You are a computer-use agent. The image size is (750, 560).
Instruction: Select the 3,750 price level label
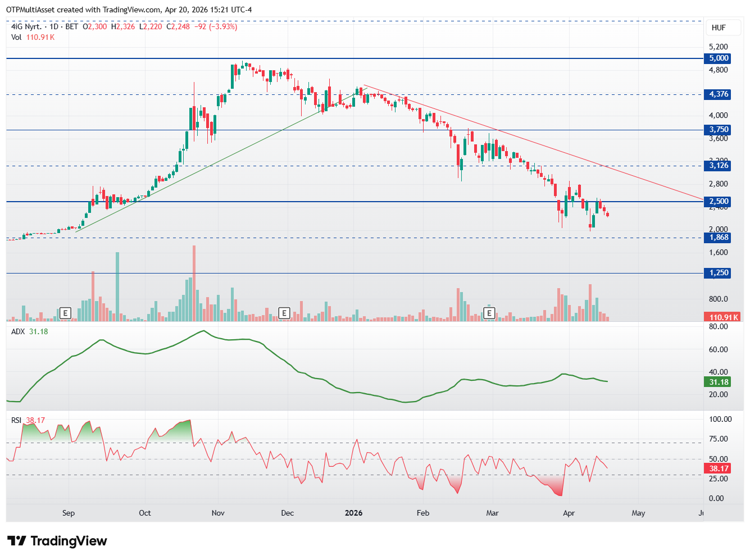click(x=719, y=130)
